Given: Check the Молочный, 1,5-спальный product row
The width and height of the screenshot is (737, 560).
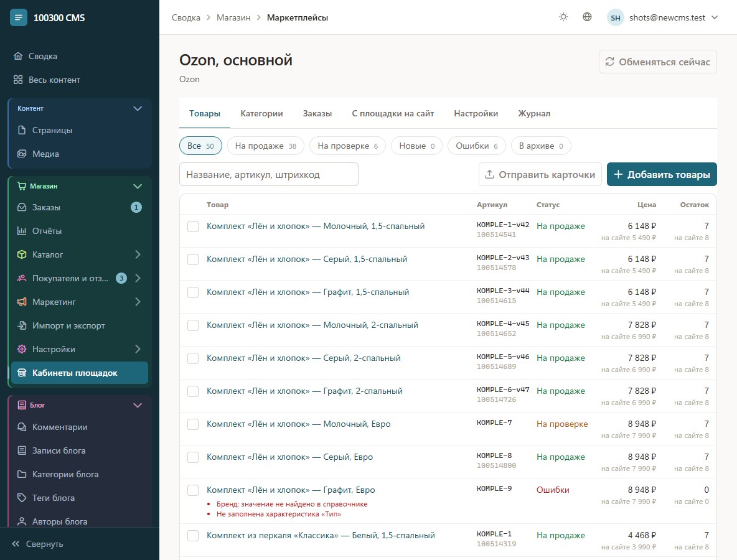Looking at the screenshot, I should pyautogui.click(x=193, y=226).
